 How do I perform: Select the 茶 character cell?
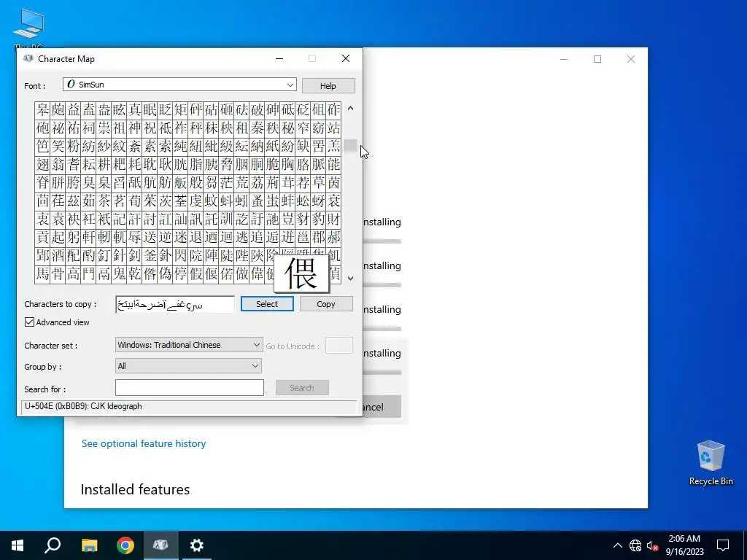pos(104,201)
